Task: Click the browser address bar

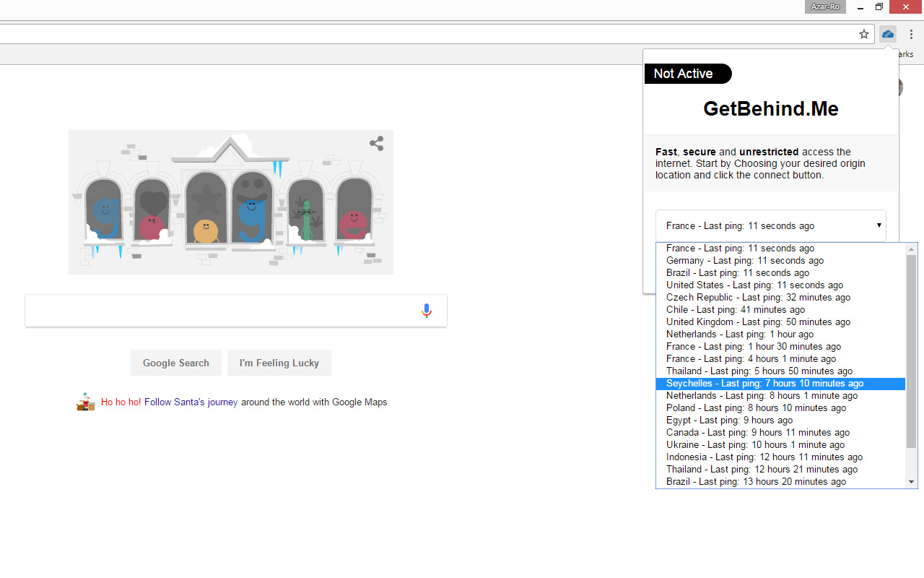Action: coord(426,34)
